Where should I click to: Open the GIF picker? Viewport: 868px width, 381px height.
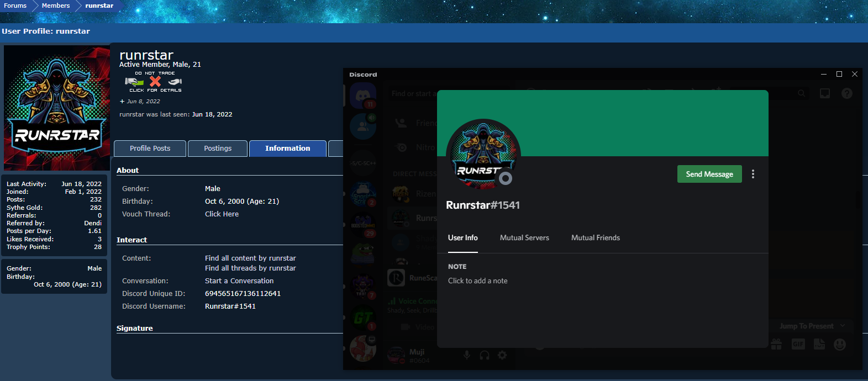[x=798, y=345]
